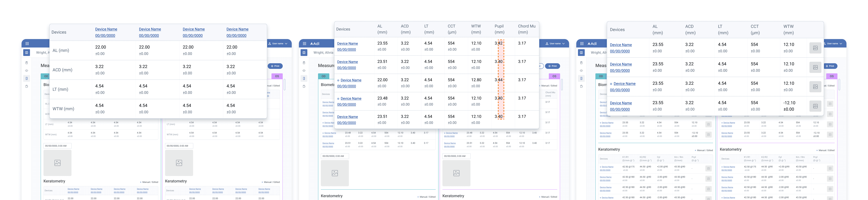Click the patients icon beside Wright, Alivia in middle screen
Image resolution: width=868 pixels, height=200 pixels.
[304, 53]
